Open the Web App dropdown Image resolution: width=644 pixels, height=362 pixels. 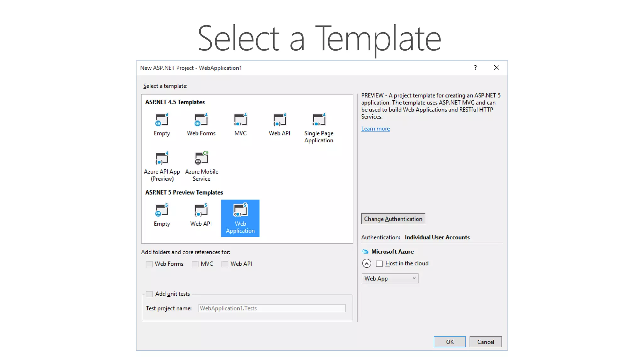[x=390, y=278]
